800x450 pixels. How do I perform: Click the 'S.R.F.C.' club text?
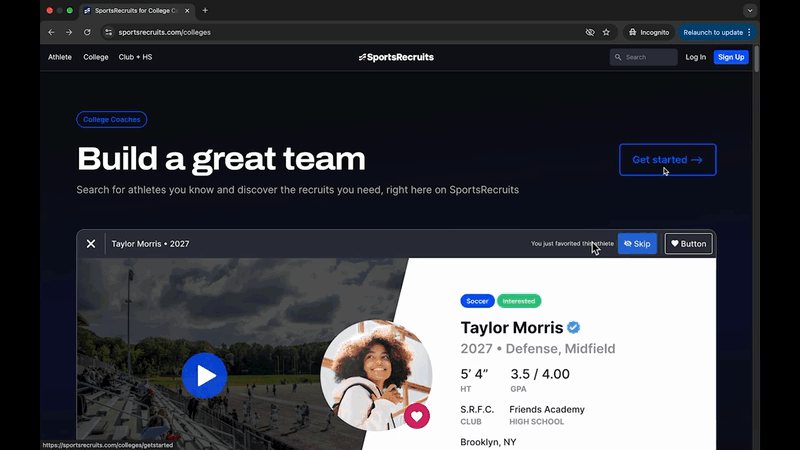tap(477, 409)
